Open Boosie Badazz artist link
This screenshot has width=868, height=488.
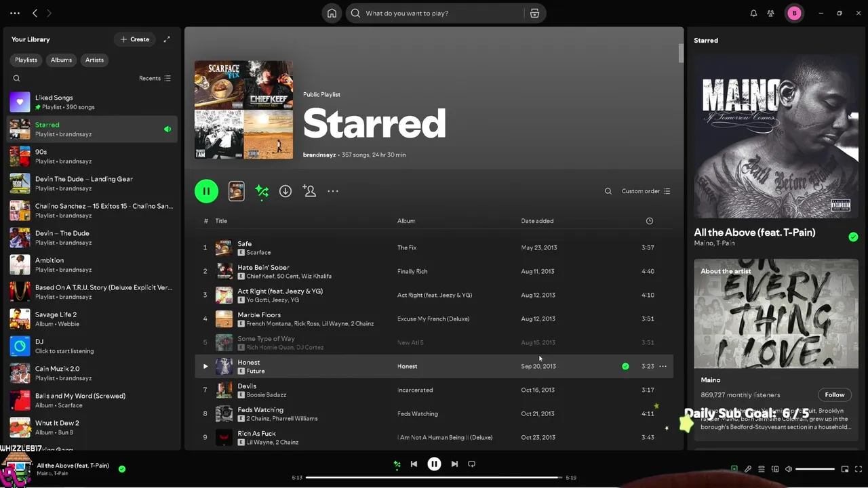pyautogui.click(x=267, y=395)
